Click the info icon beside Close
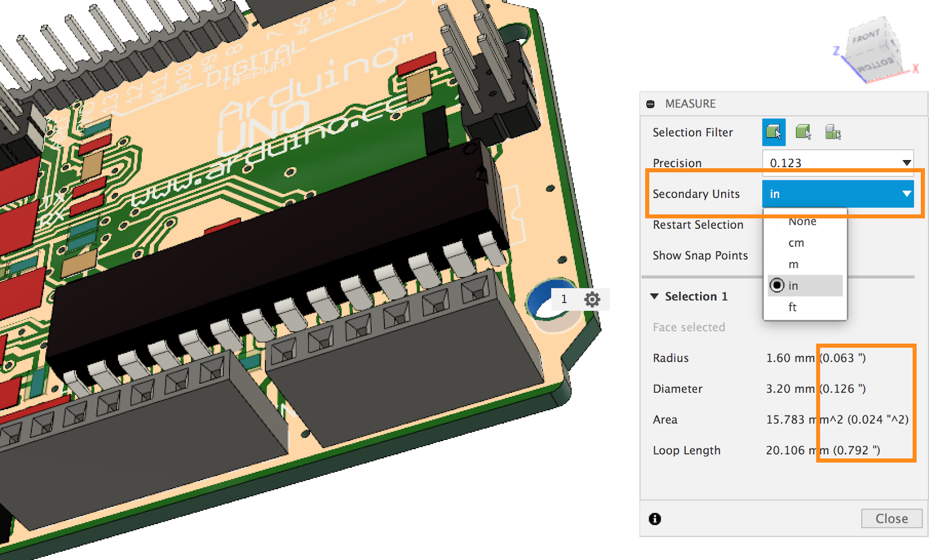Screen dimensions: 929x560 pyautogui.click(x=655, y=519)
